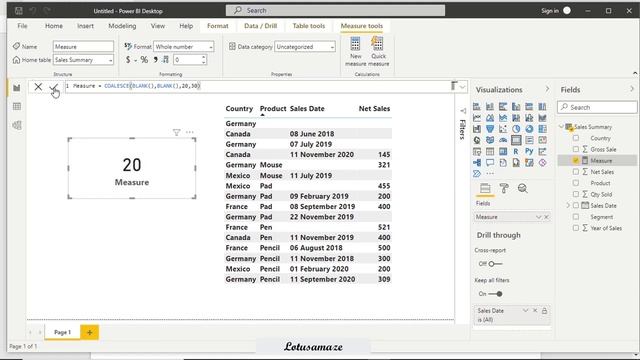
Task: Click the Save icon in title bar
Action: 18,11
